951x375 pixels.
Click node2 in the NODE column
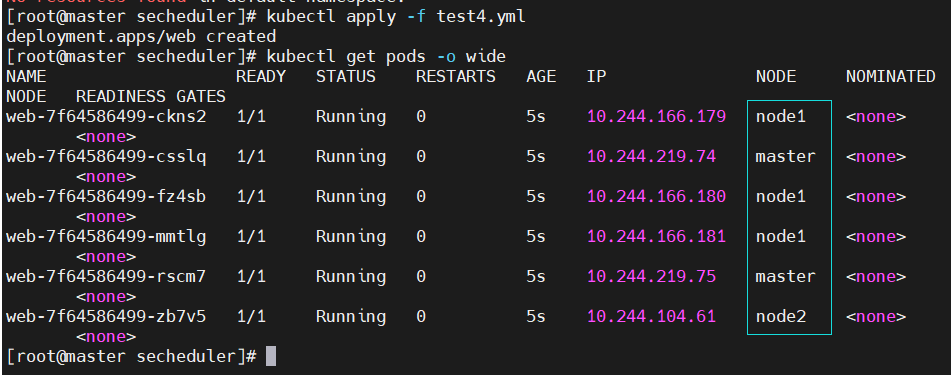[x=781, y=317]
